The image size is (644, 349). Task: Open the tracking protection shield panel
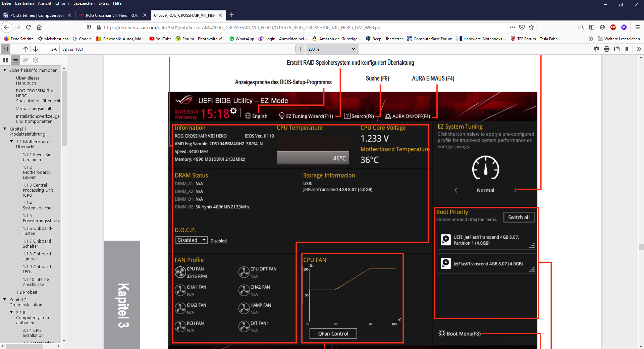tap(89, 27)
